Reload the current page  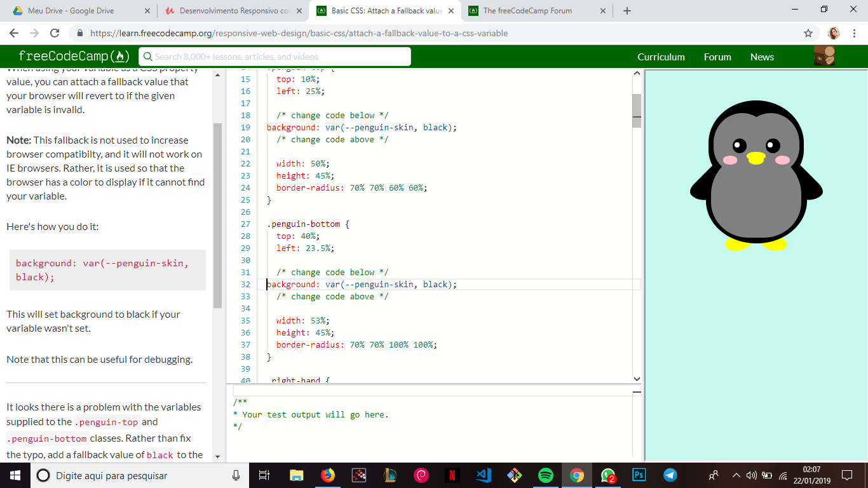point(55,33)
